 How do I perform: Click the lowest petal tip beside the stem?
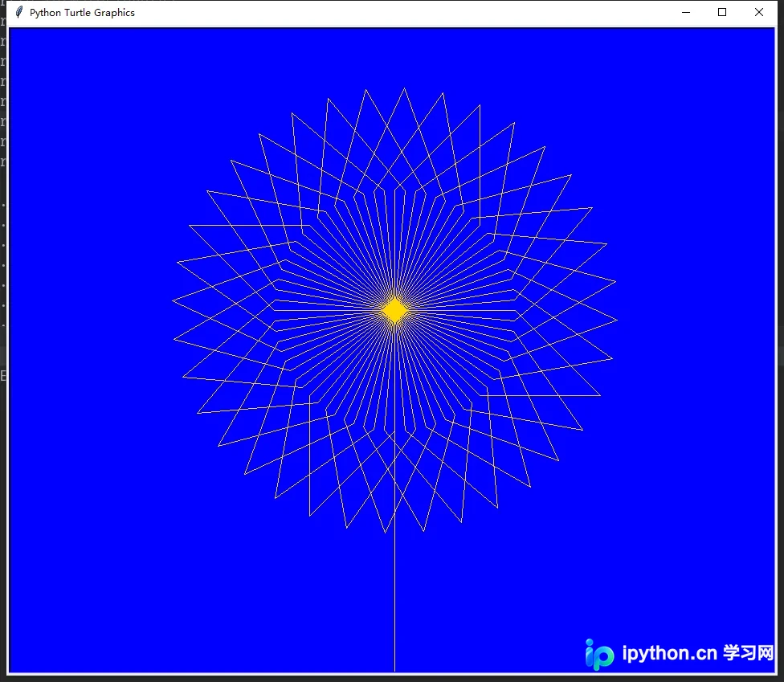(x=385, y=532)
